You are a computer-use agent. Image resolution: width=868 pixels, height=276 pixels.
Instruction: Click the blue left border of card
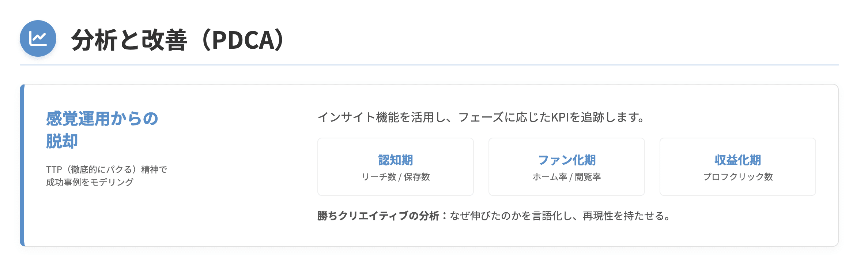point(22,165)
